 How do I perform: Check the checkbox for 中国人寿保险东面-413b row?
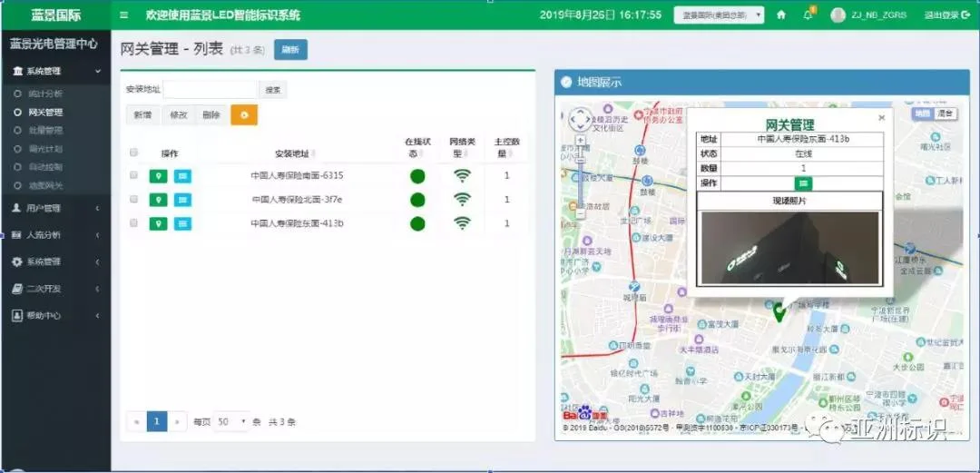[134, 222]
